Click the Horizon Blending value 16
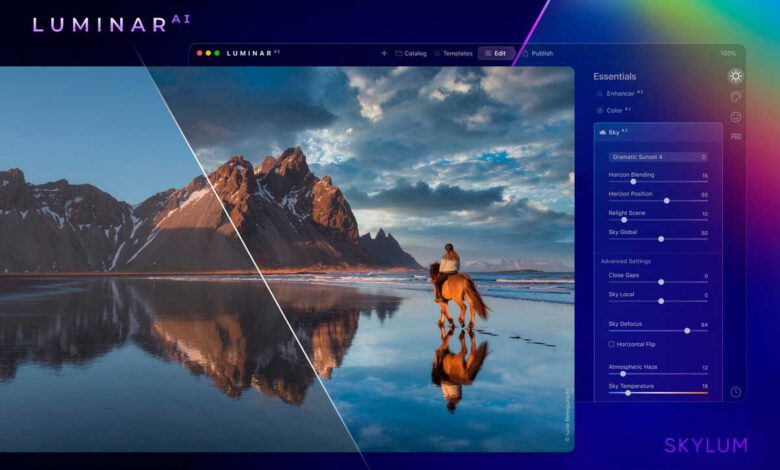 (x=704, y=176)
